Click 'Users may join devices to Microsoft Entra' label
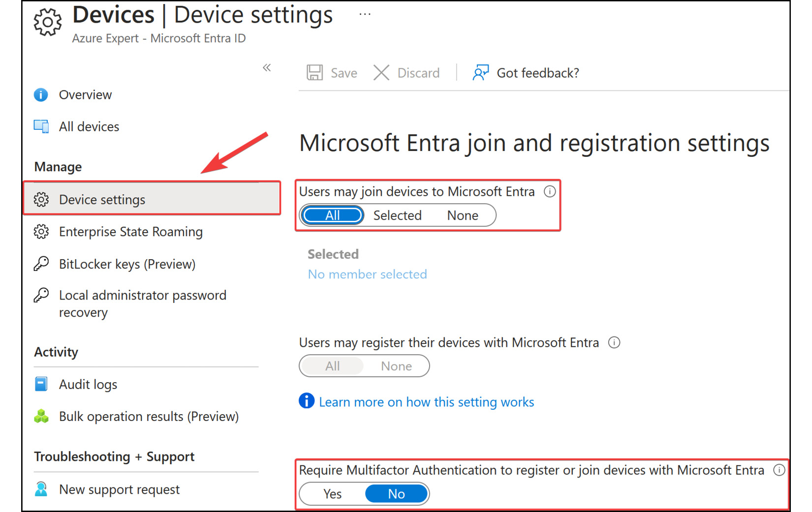This screenshot has width=812, height=512. tap(417, 191)
